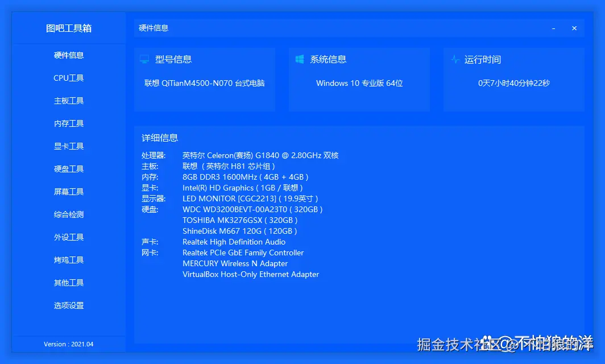Click the uptime value 0天7小时40分钟22秒
This screenshot has height=364, width=605.
[x=514, y=83]
